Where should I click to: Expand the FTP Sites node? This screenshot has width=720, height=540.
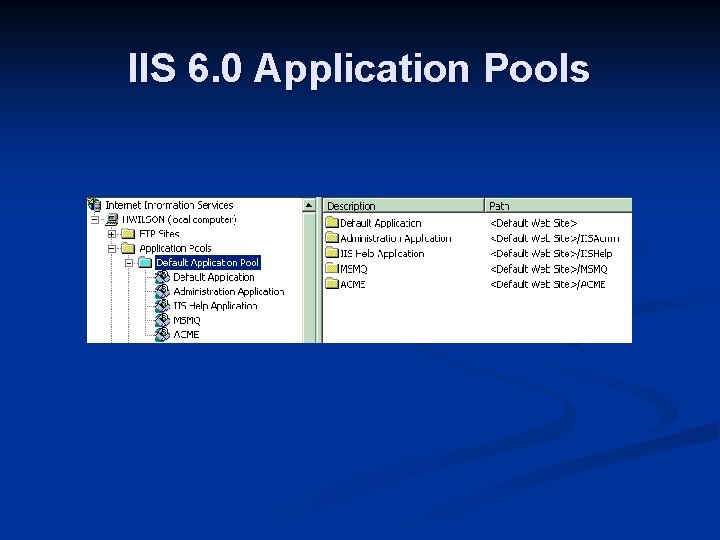click(x=112, y=234)
